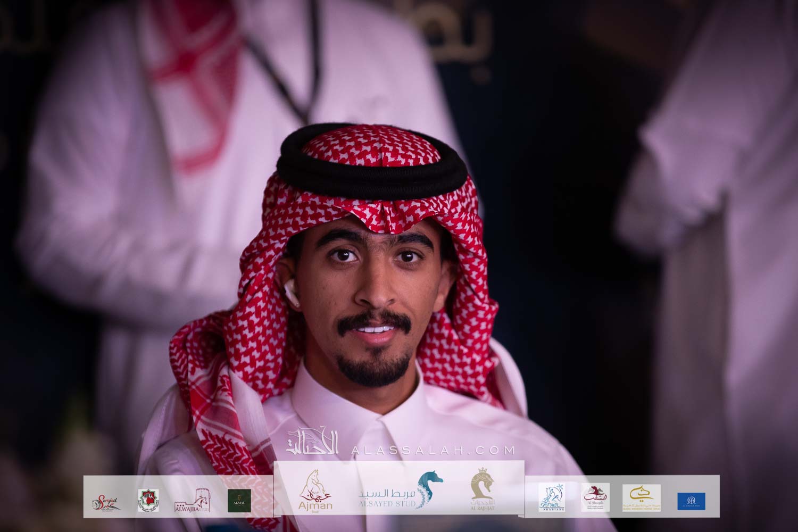
Task: Click the gold Dubai Arabian Horse Stud logo
Action: tap(641, 498)
